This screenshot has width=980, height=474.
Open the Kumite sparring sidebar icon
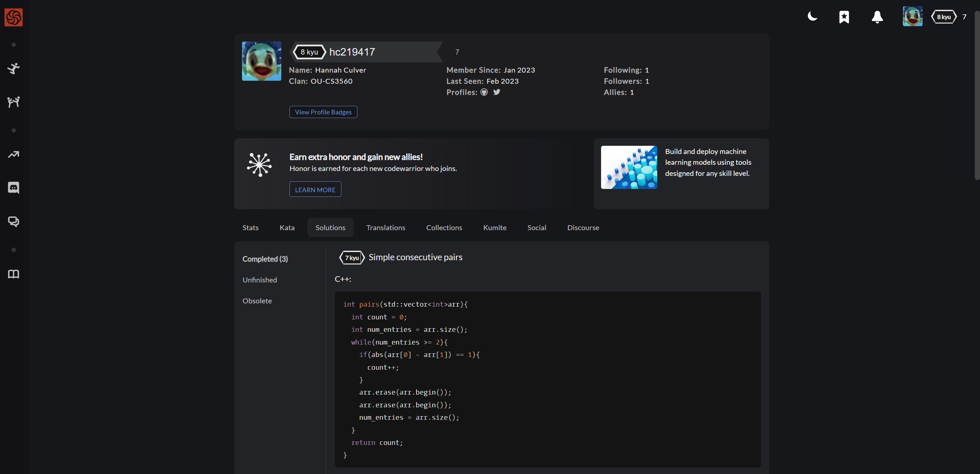(13, 102)
